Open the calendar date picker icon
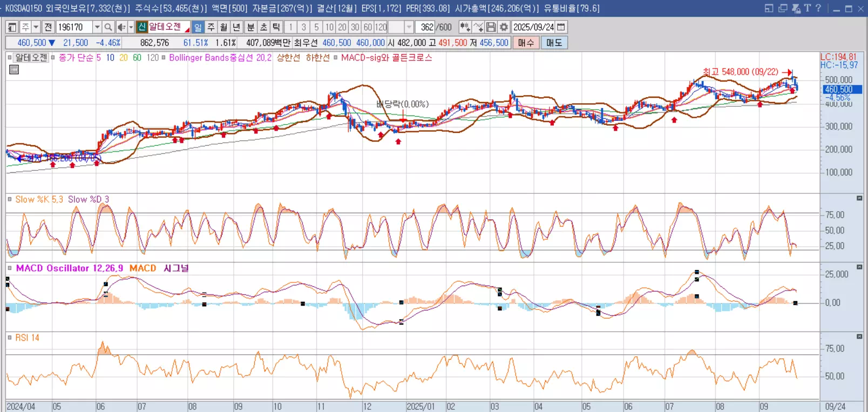Viewport: 868px width, 412px height. [x=561, y=27]
